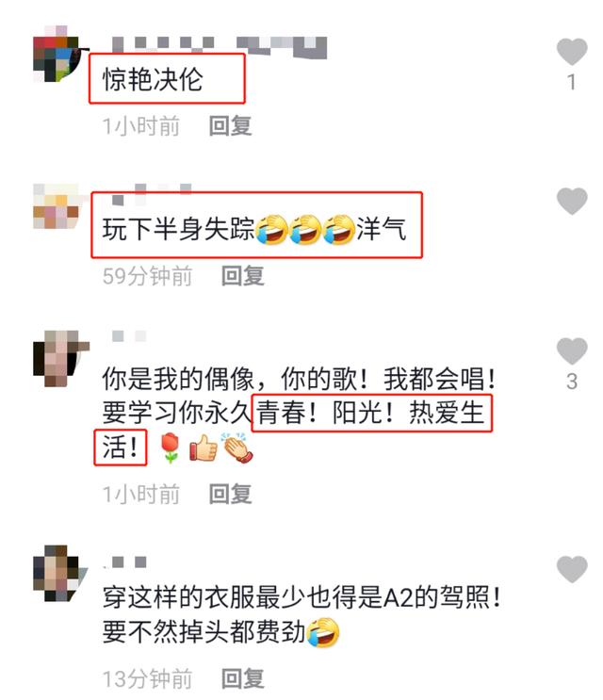Open username above 你是我的偶像 comment
Viewport: 603px width, 700px height.
[129, 335]
